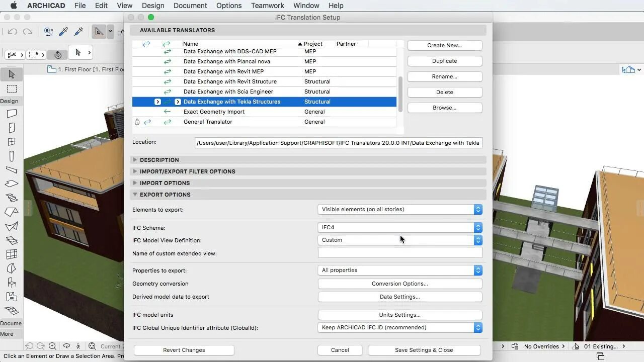Screen dimensions: 644x362
Task: Open the Properties to export dropdown
Action: [x=400, y=270]
